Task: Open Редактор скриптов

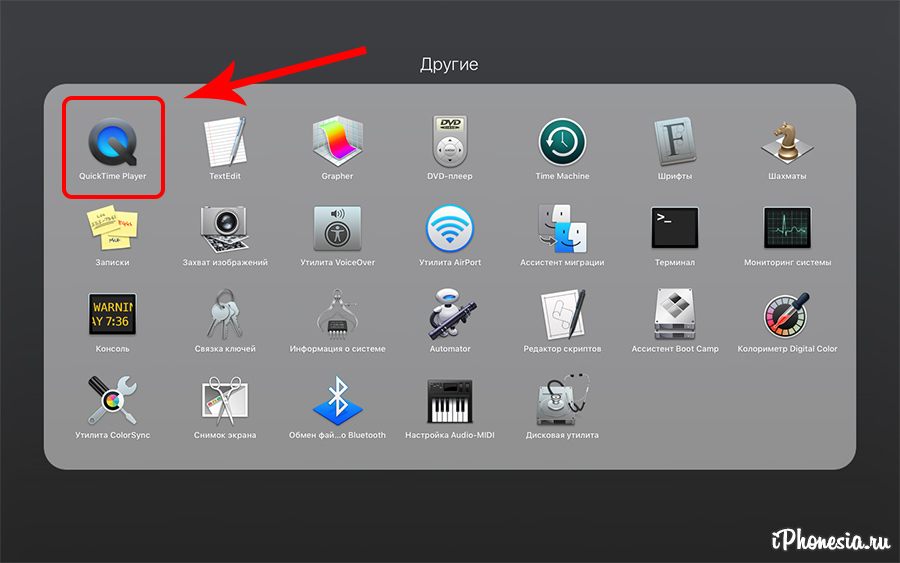Action: tap(562, 314)
